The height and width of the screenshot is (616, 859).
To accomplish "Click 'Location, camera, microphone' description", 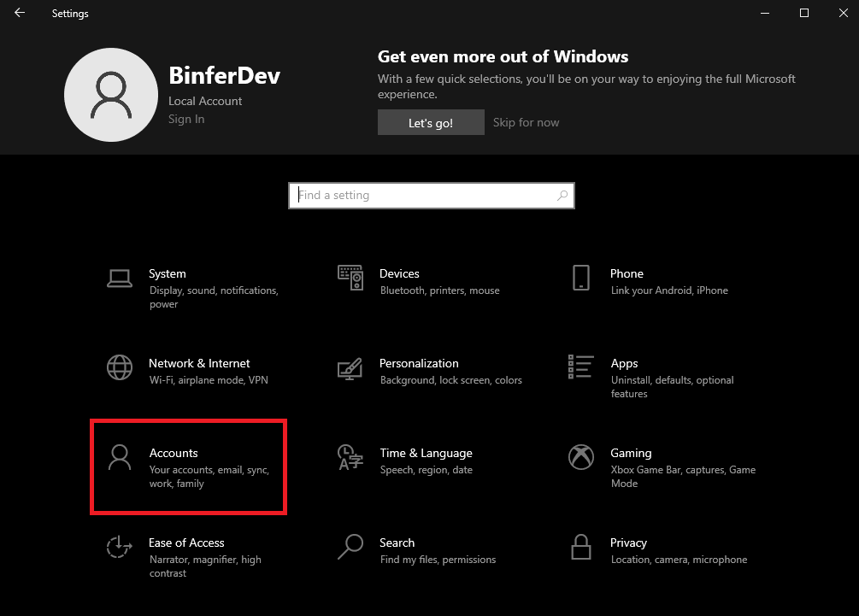I will click(679, 560).
